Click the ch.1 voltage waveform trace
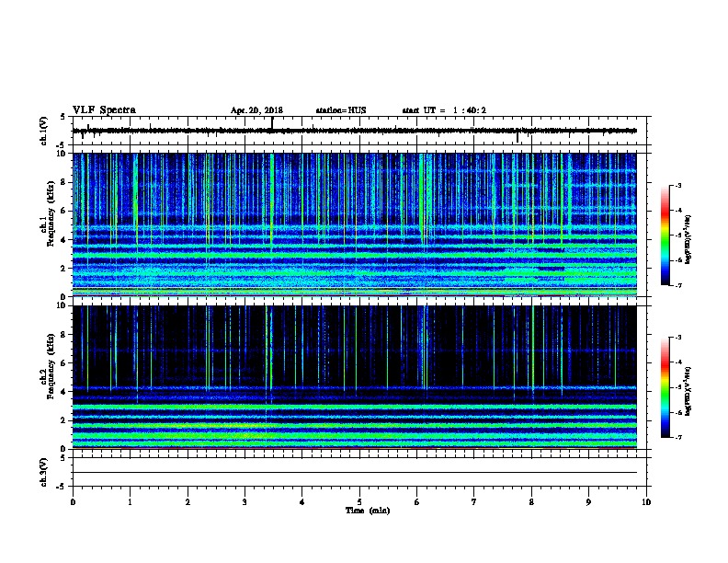728x563 pixels. coord(355,131)
